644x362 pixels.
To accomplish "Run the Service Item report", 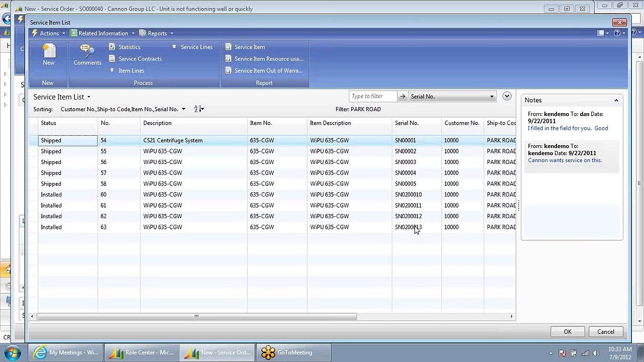I will point(245,47).
